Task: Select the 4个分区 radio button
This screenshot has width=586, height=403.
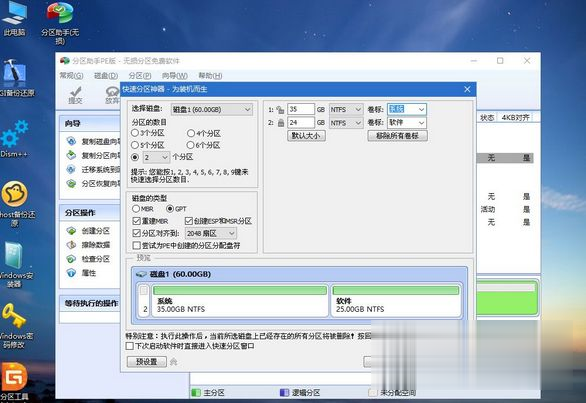Action: [x=191, y=133]
